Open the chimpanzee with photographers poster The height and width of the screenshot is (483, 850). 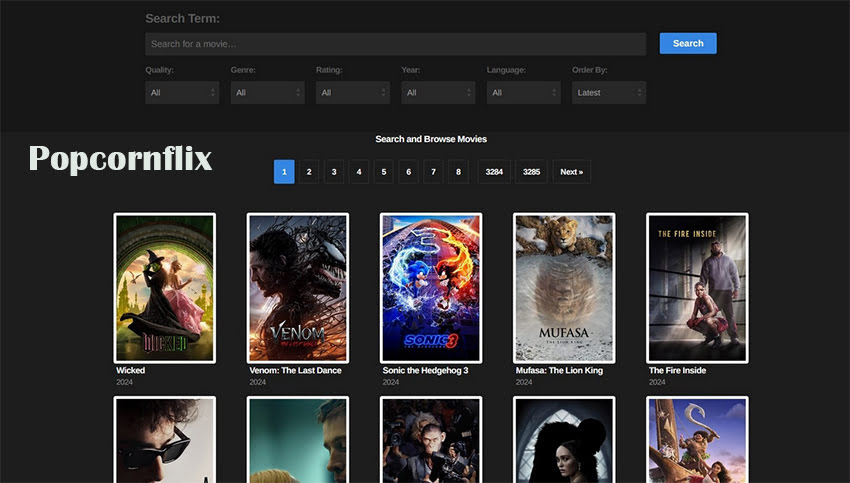pos(431,440)
